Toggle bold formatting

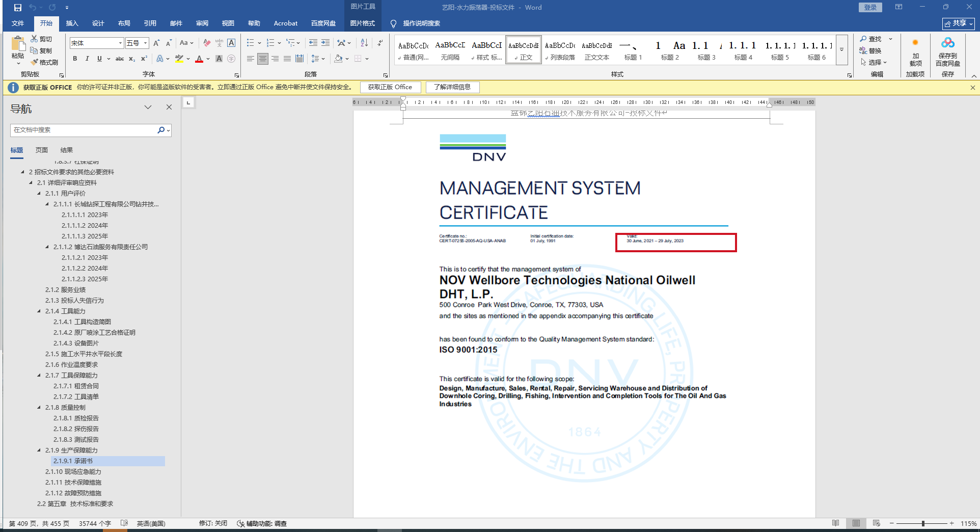tap(75, 59)
